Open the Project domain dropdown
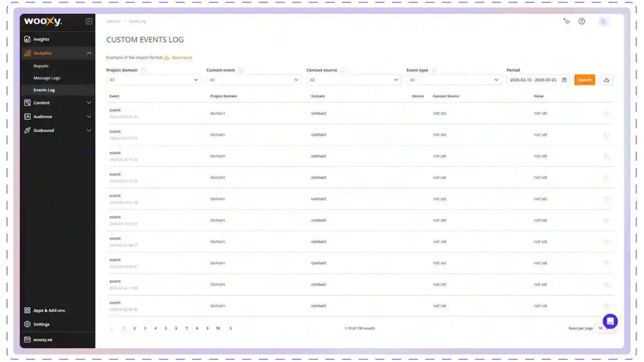The height and width of the screenshot is (362, 644). coord(153,80)
